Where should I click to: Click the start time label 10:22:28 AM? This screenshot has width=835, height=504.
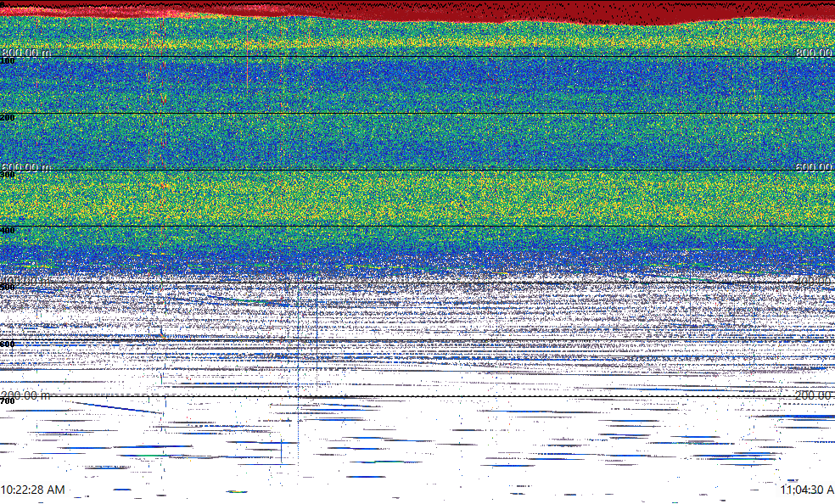32,490
